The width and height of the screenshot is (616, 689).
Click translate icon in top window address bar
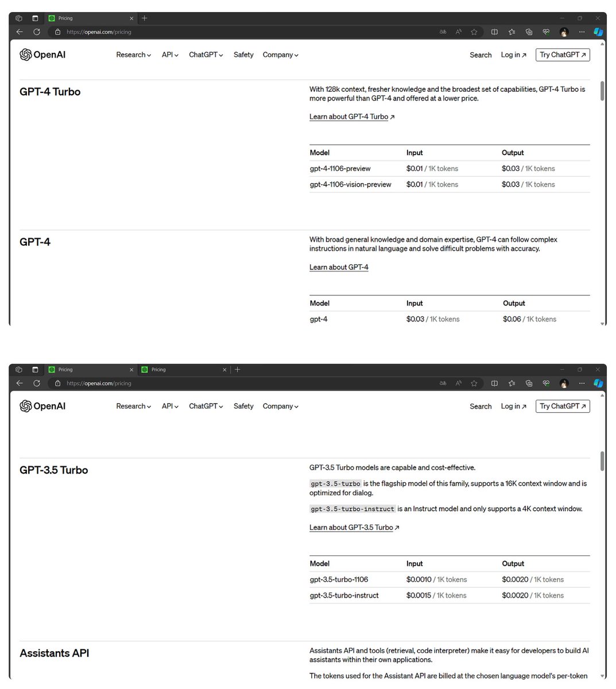tap(443, 32)
